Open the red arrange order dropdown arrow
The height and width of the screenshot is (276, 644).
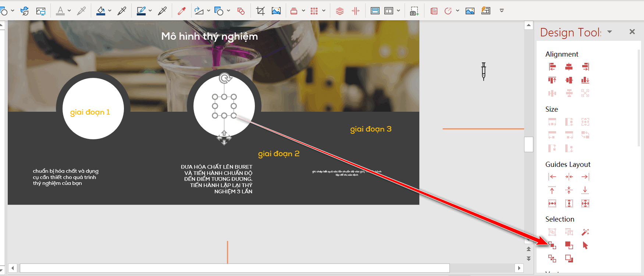[x=303, y=11]
